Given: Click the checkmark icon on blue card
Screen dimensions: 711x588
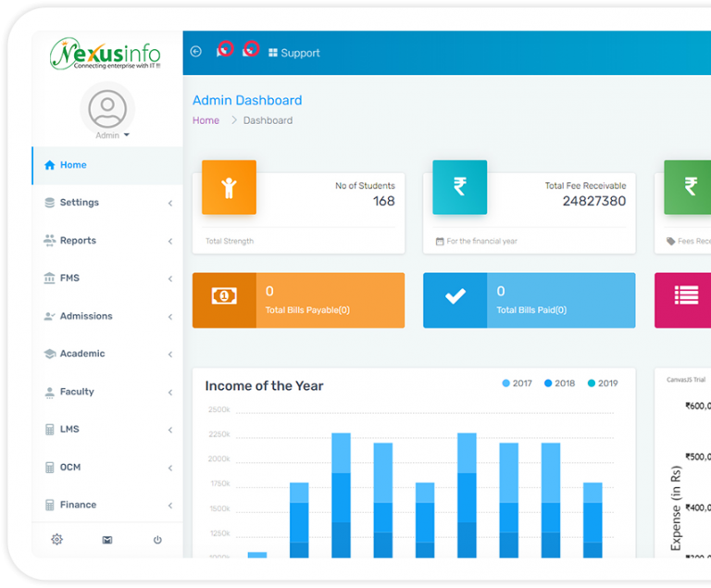Looking at the screenshot, I should pyautogui.click(x=455, y=296).
